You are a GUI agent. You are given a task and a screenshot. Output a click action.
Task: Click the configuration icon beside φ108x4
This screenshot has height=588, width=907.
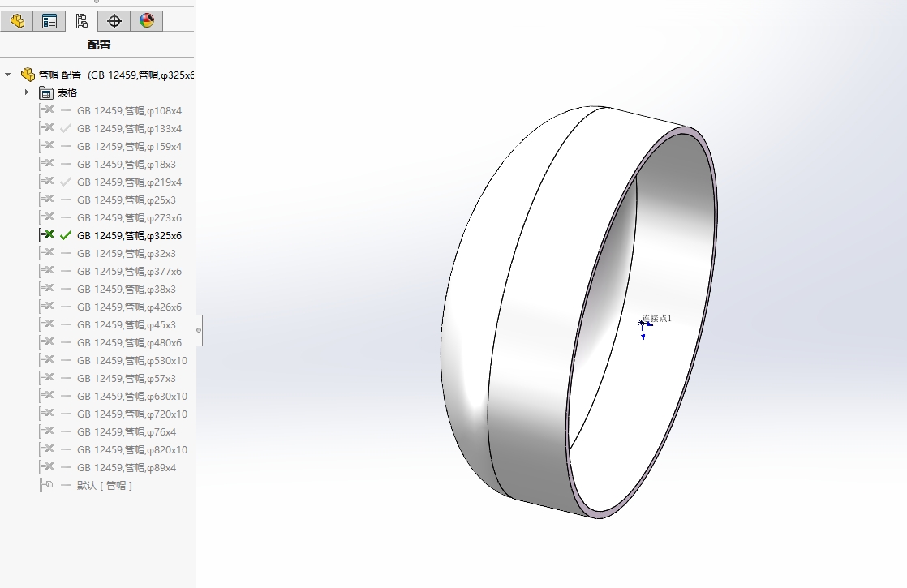pyautogui.click(x=46, y=109)
